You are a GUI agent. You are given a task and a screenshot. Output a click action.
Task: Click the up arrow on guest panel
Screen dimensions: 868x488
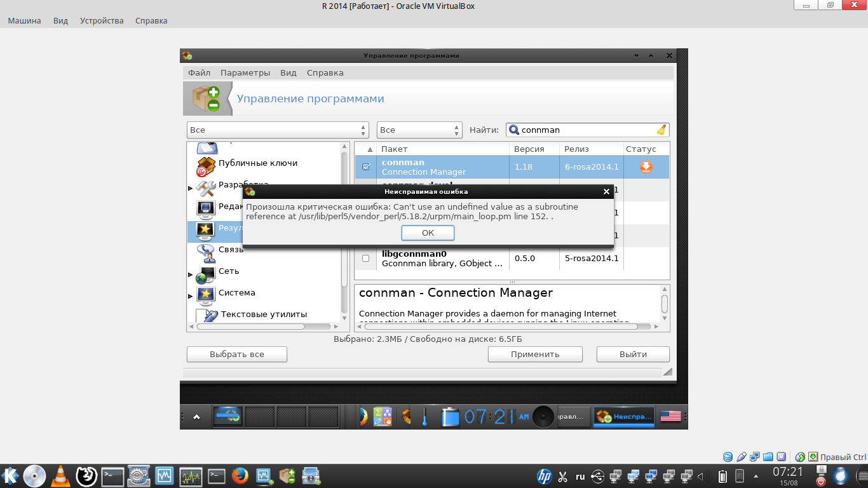196,417
